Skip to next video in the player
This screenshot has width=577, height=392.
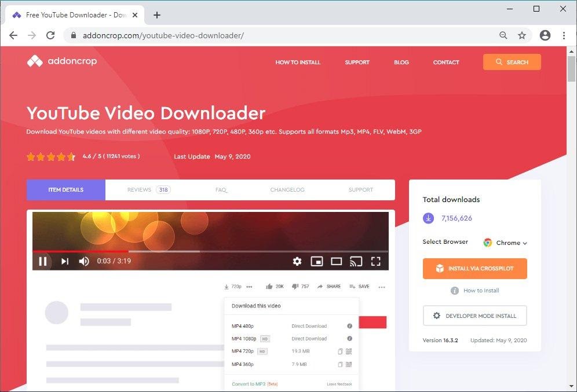click(65, 261)
